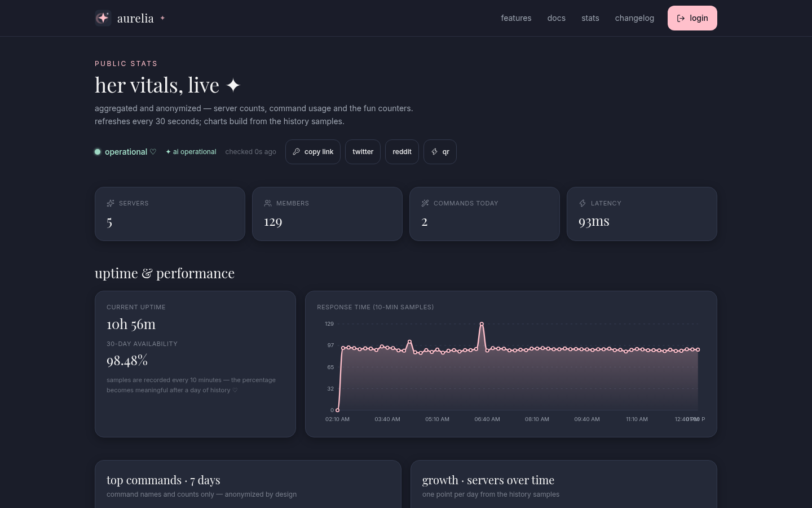Click 'growth · servers over time' heading
Viewport: 812px width, 508px height.
click(488, 480)
